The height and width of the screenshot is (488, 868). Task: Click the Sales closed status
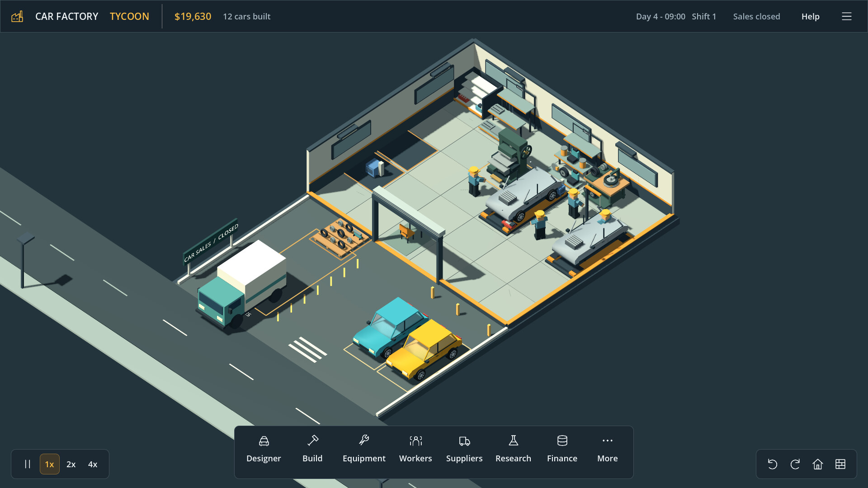[x=756, y=16]
